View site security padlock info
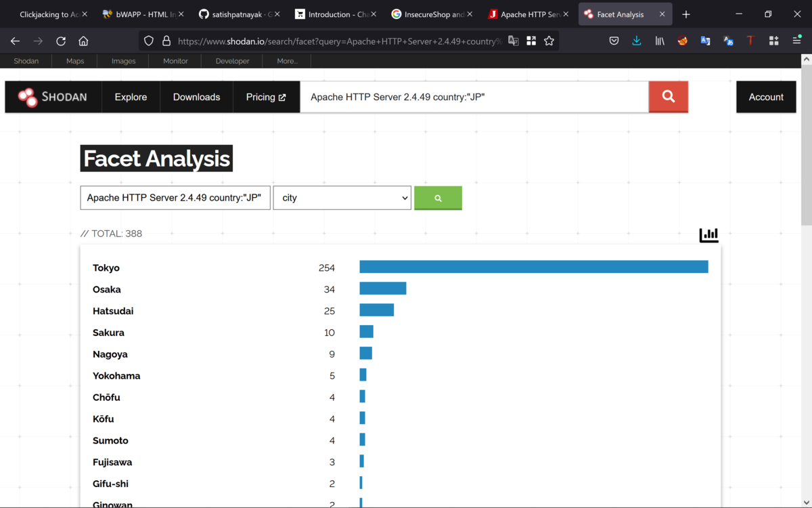 pyautogui.click(x=166, y=41)
